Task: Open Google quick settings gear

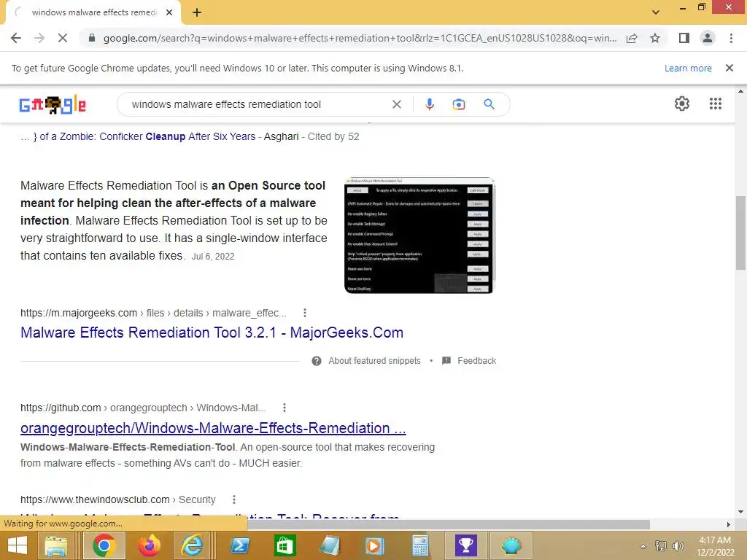Action: pyautogui.click(x=682, y=104)
